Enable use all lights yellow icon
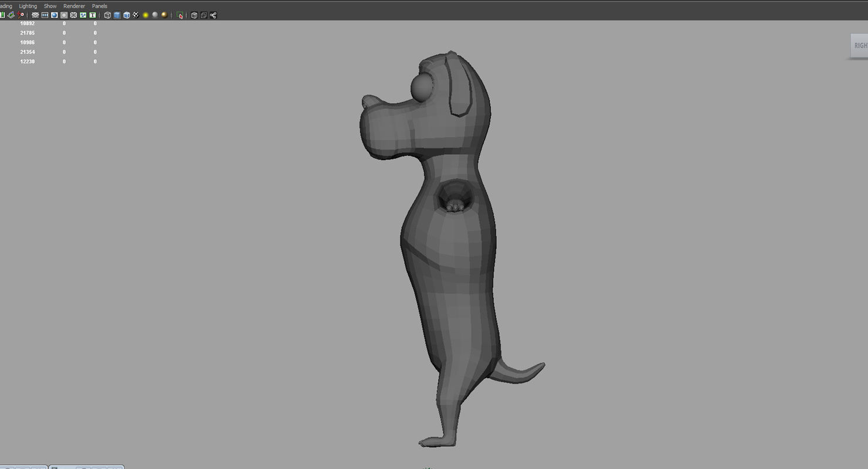Image resolution: width=868 pixels, height=469 pixels. [x=145, y=15]
